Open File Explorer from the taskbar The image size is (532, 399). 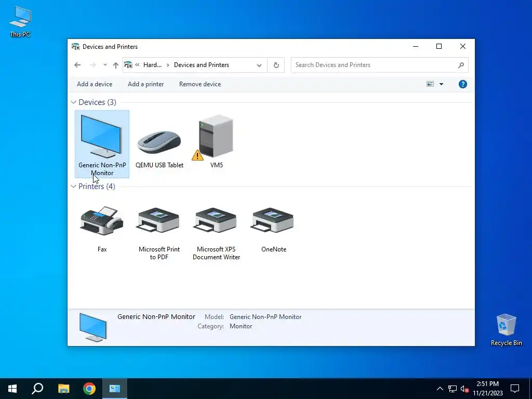point(63,389)
